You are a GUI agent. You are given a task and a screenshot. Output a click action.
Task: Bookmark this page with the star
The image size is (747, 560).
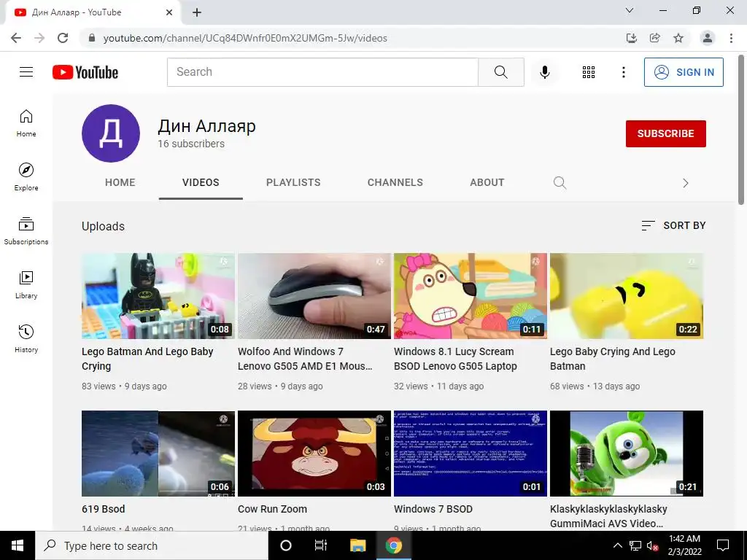[678, 38]
